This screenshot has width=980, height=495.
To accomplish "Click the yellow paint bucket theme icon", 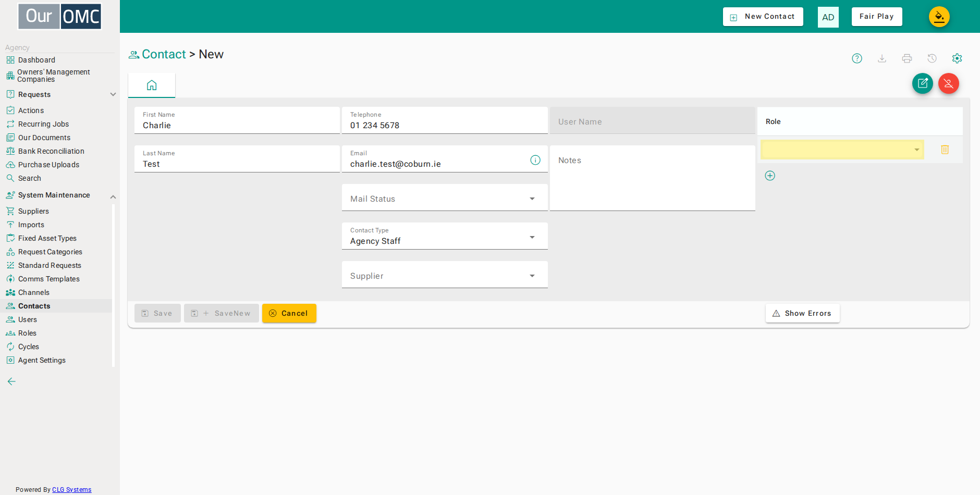I will tap(939, 17).
